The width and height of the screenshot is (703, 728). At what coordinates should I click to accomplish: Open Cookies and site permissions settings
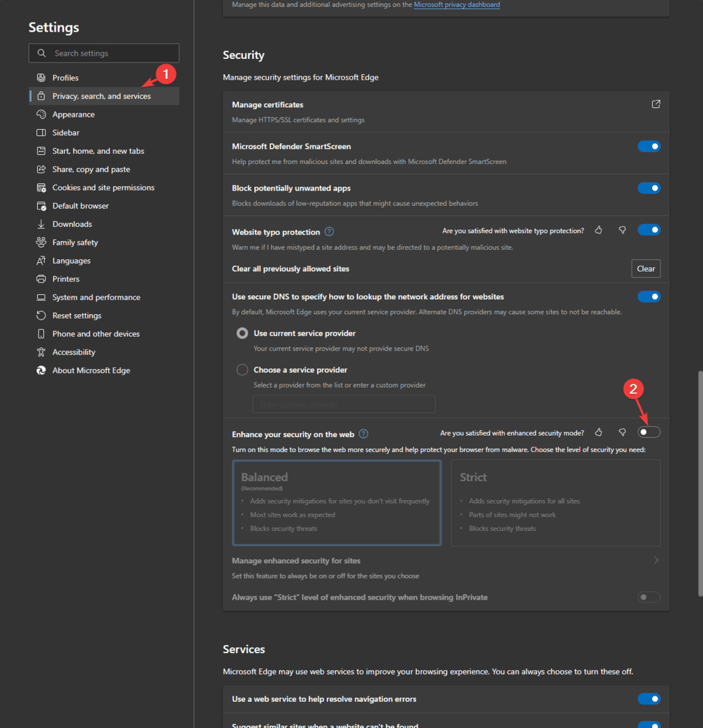[x=104, y=187]
